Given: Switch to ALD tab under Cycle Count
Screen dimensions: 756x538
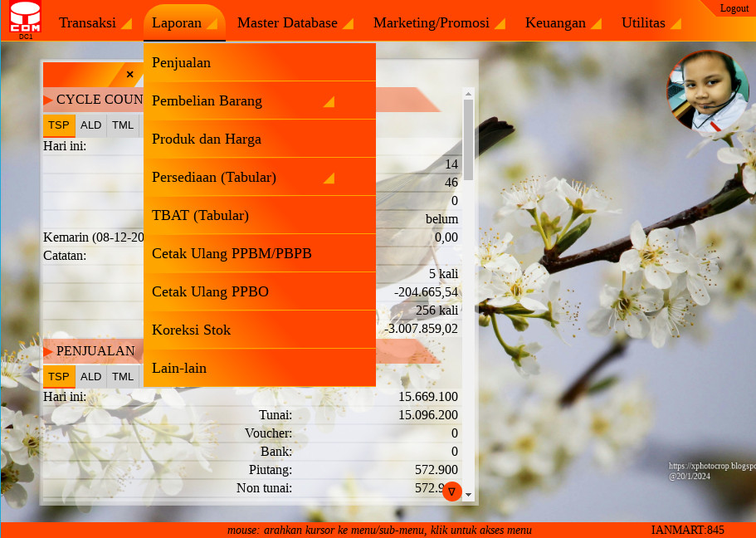Looking at the screenshot, I should 91,125.
